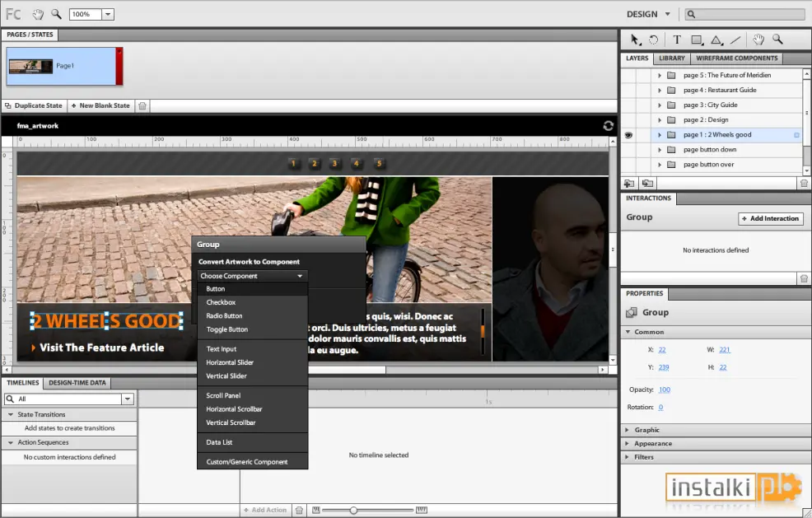Click the Add Interaction button
The width and height of the screenshot is (812, 518).
click(771, 218)
